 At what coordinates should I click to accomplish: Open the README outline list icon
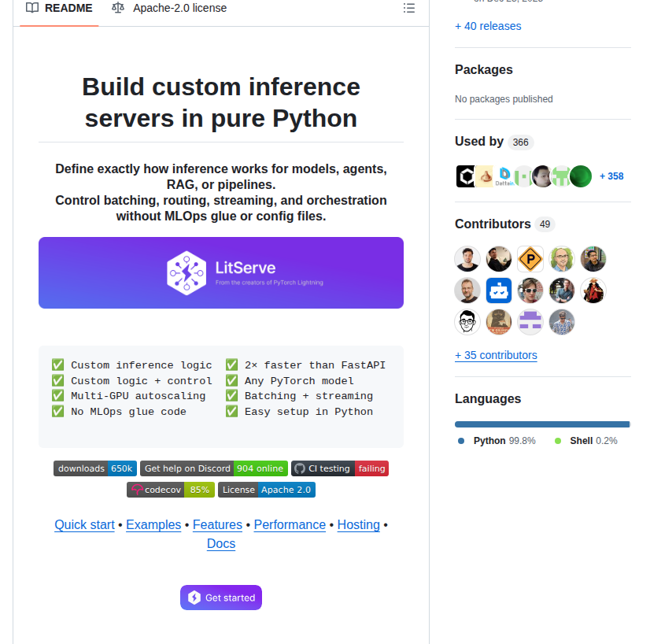pos(408,8)
